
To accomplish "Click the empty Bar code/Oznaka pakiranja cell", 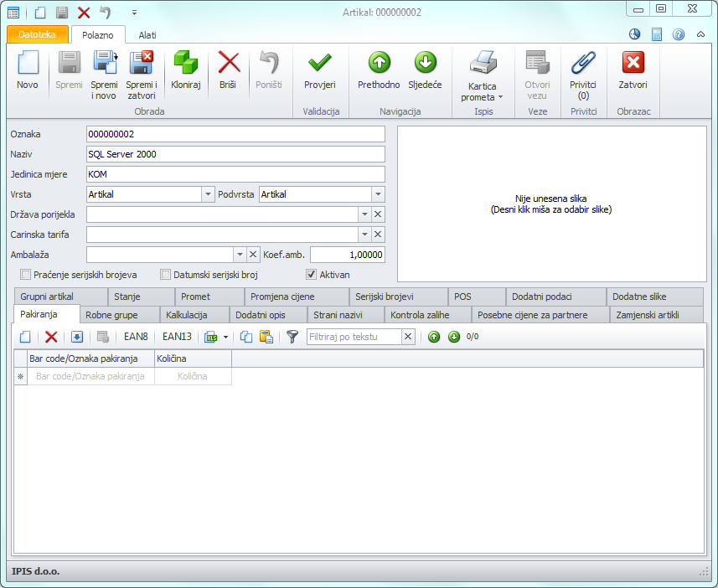I will [90, 376].
